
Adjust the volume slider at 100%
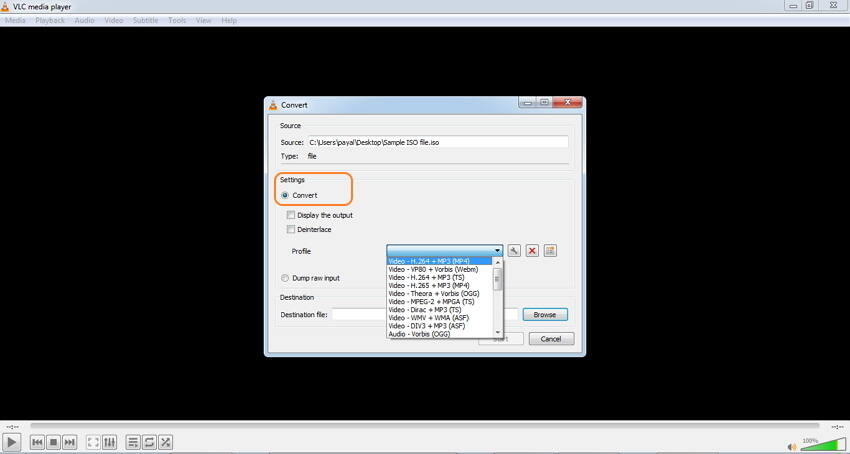point(823,445)
